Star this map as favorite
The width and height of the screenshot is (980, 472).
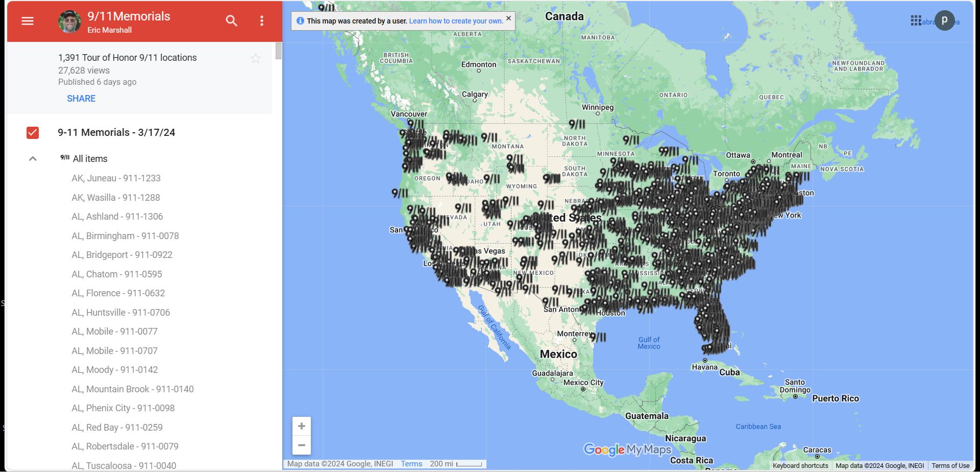point(256,59)
